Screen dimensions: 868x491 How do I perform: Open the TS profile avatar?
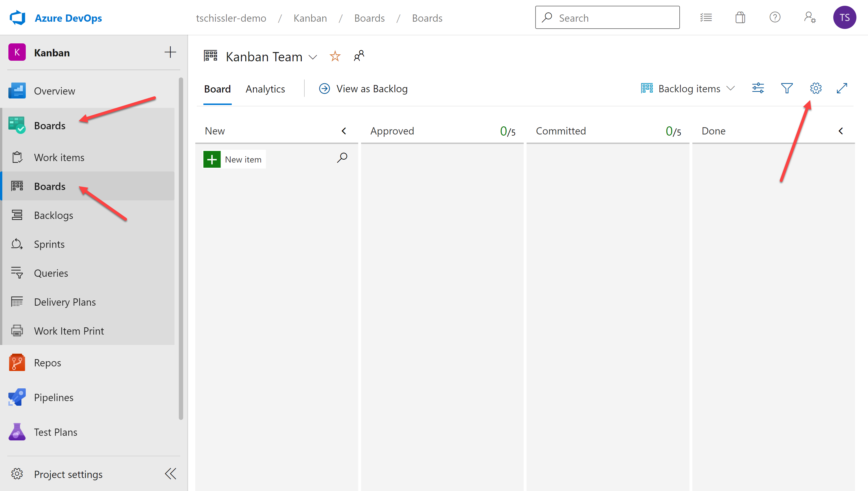point(844,18)
